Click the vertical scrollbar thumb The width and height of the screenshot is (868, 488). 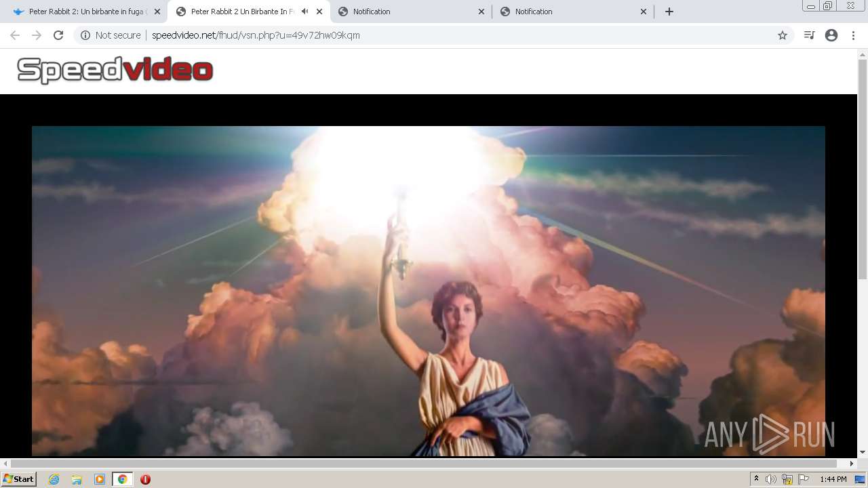(x=863, y=169)
